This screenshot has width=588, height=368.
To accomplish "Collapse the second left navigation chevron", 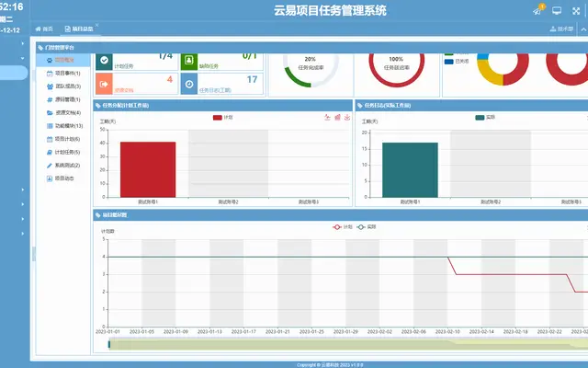I will (x=22, y=58).
